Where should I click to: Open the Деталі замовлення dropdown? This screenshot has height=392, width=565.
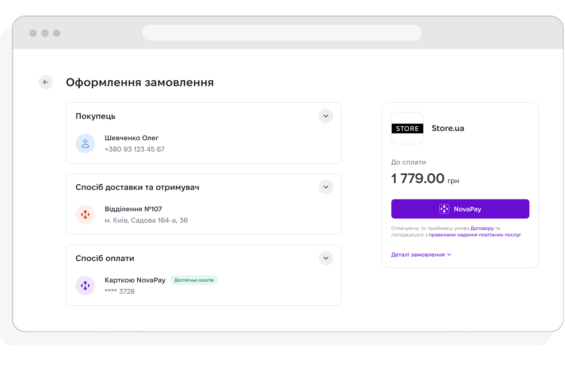click(421, 255)
